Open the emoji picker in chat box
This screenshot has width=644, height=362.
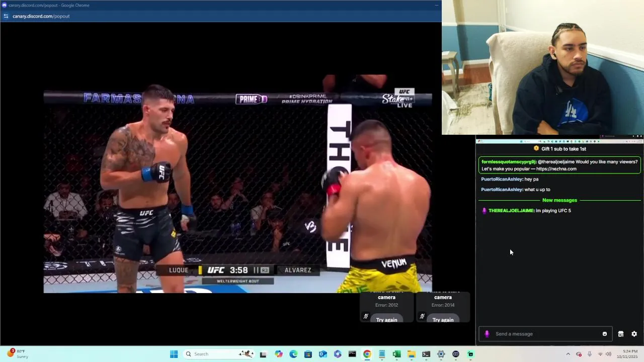point(605,334)
